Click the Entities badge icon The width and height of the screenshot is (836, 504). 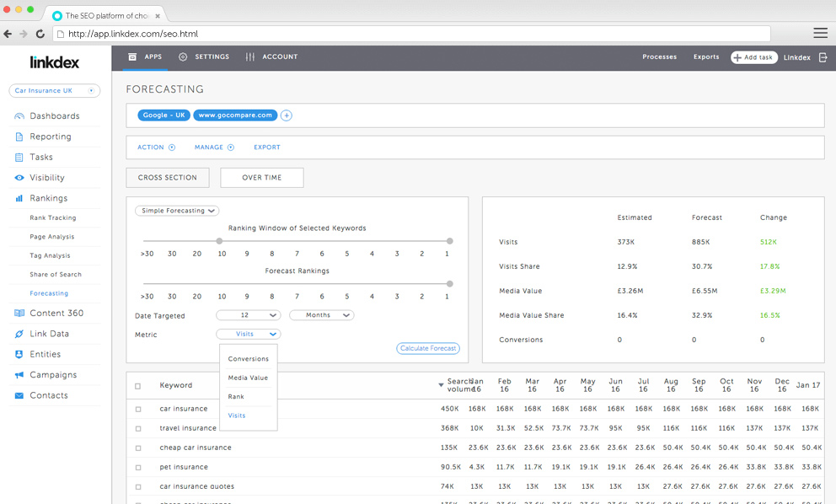[x=19, y=354]
